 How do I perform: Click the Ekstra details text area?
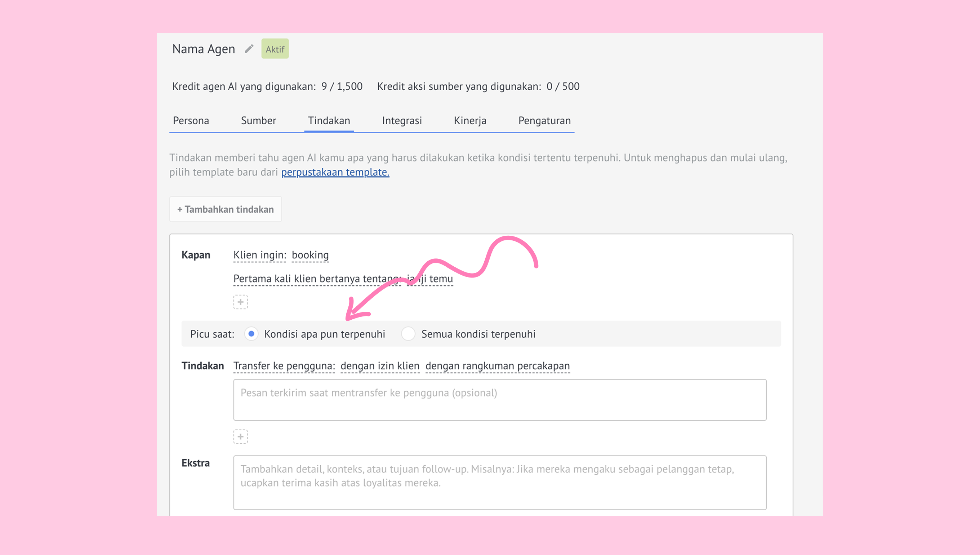click(x=499, y=482)
